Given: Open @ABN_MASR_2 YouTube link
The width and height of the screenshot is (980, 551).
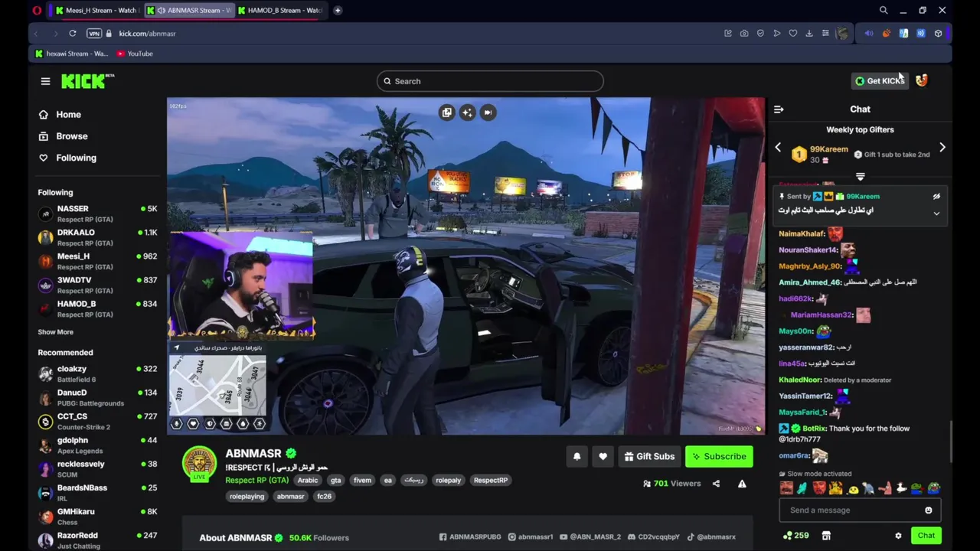Looking at the screenshot, I should pyautogui.click(x=590, y=537).
